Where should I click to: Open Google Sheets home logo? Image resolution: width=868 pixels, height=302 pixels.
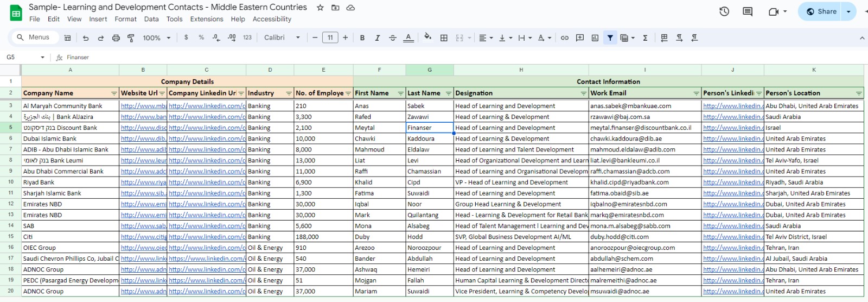16,13
